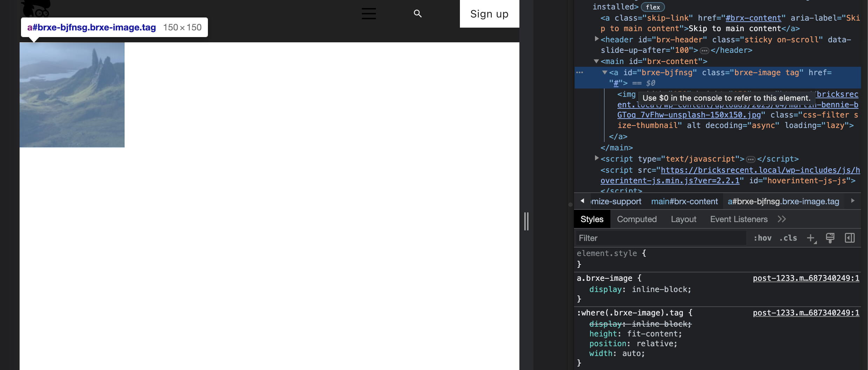
Task: Collapse the main#brx-content node
Action: tap(596, 61)
